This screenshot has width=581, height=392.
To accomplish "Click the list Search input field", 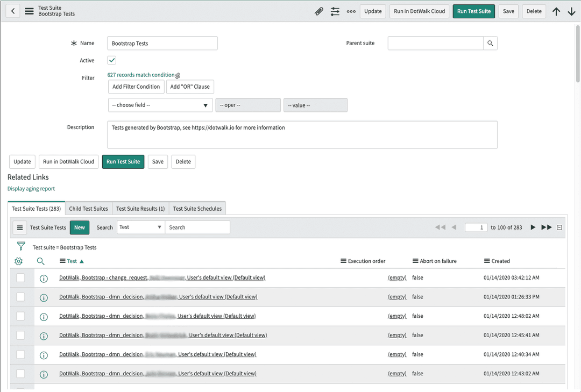I will point(197,227).
